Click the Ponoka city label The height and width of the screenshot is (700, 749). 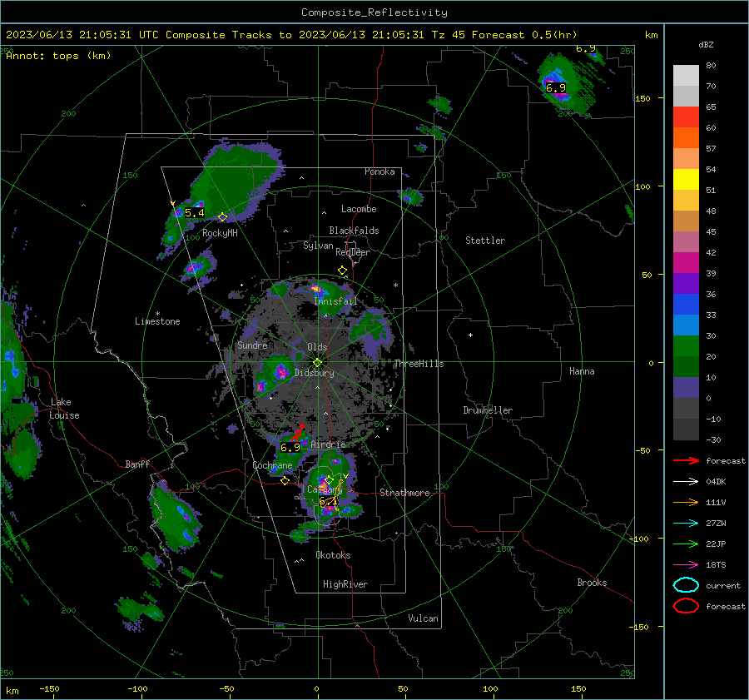point(379,171)
